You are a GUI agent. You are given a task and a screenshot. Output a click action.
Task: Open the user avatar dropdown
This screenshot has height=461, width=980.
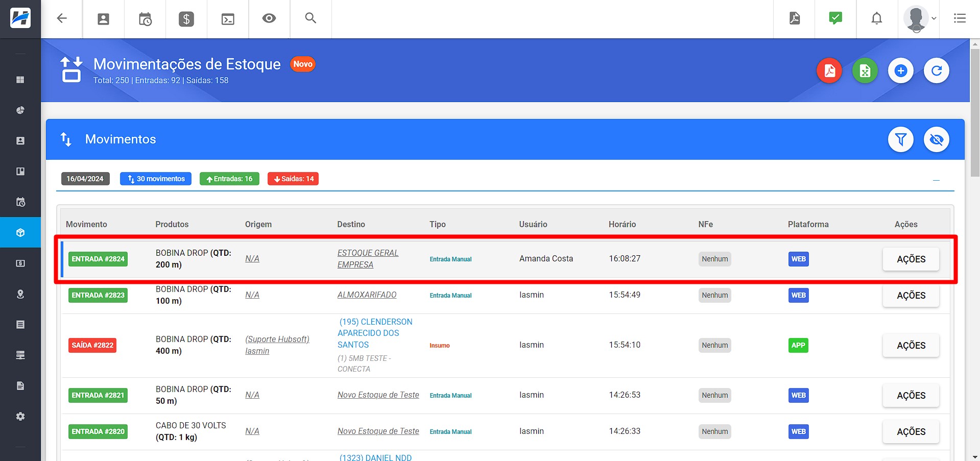coord(919,19)
